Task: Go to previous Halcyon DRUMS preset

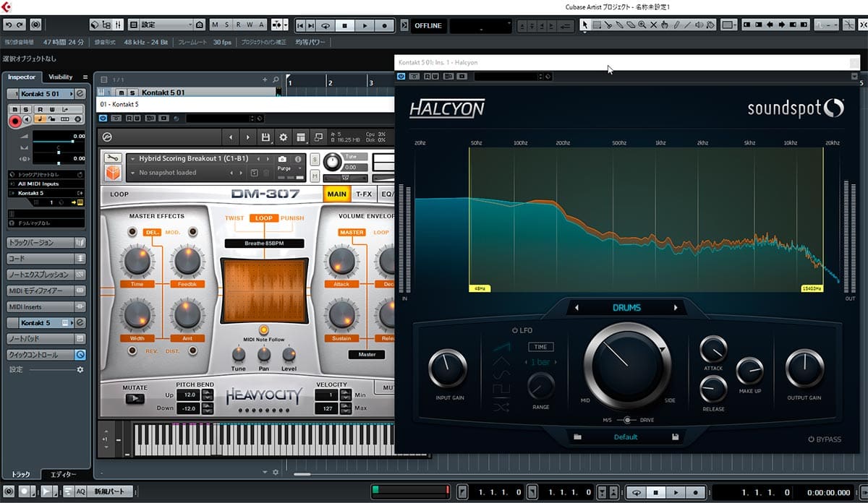Action: click(576, 308)
